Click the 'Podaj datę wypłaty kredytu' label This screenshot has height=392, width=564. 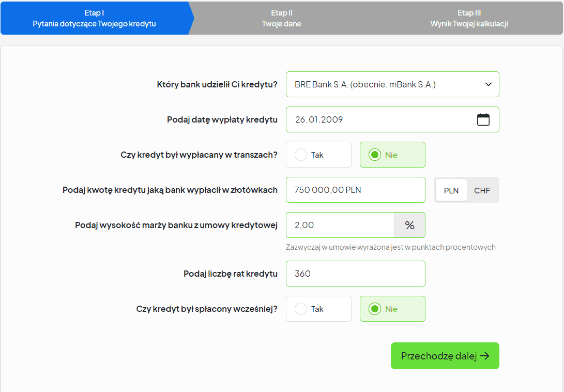[x=222, y=120]
